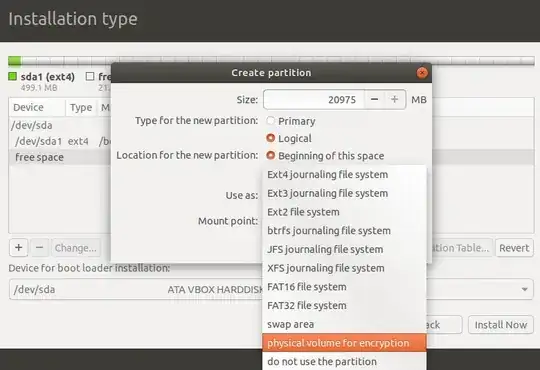Choose Ext4 journaling file system
The width and height of the screenshot is (540, 370).
click(344, 175)
